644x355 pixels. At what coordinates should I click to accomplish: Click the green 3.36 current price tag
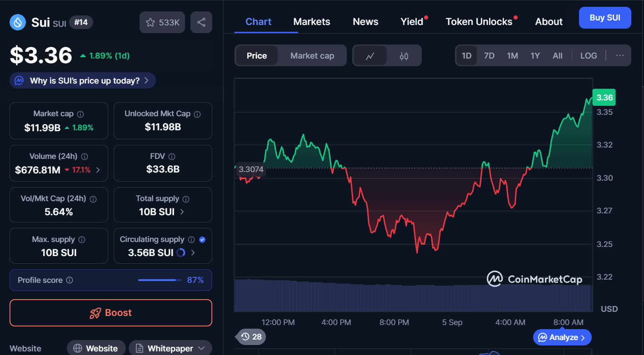[x=604, y=98]
